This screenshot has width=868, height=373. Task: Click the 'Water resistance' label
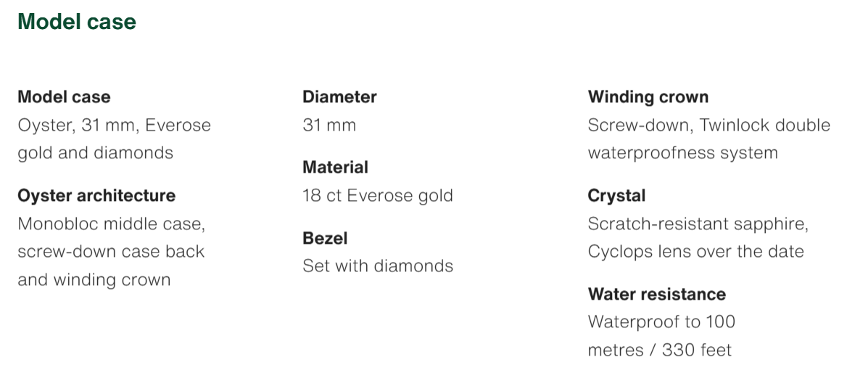[x=656, y=295]
